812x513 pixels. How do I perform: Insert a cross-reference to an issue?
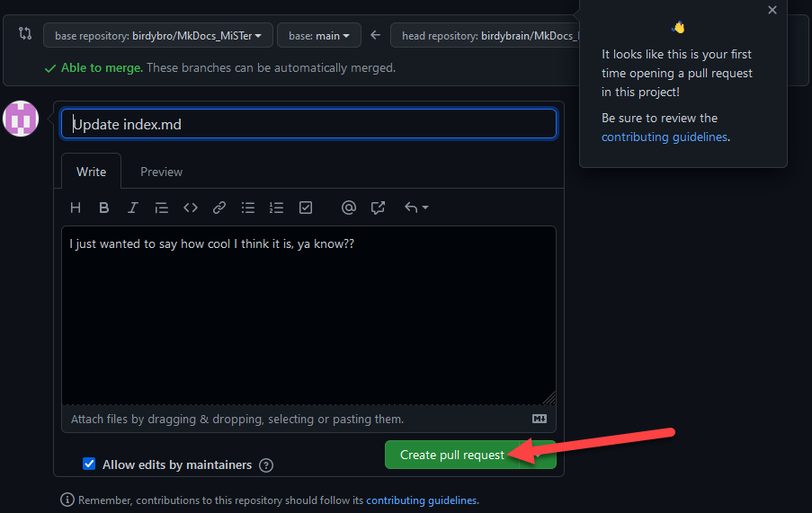[x=378, y=208]
